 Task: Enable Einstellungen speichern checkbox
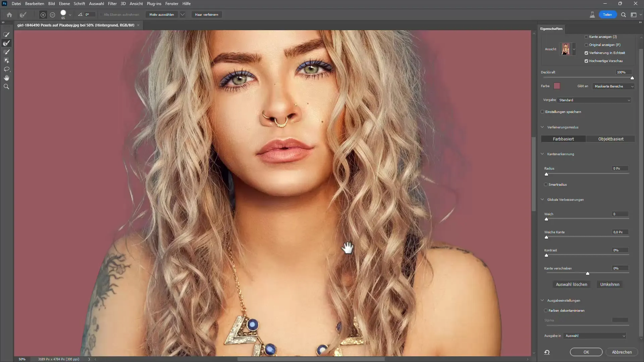coord(542,112)
